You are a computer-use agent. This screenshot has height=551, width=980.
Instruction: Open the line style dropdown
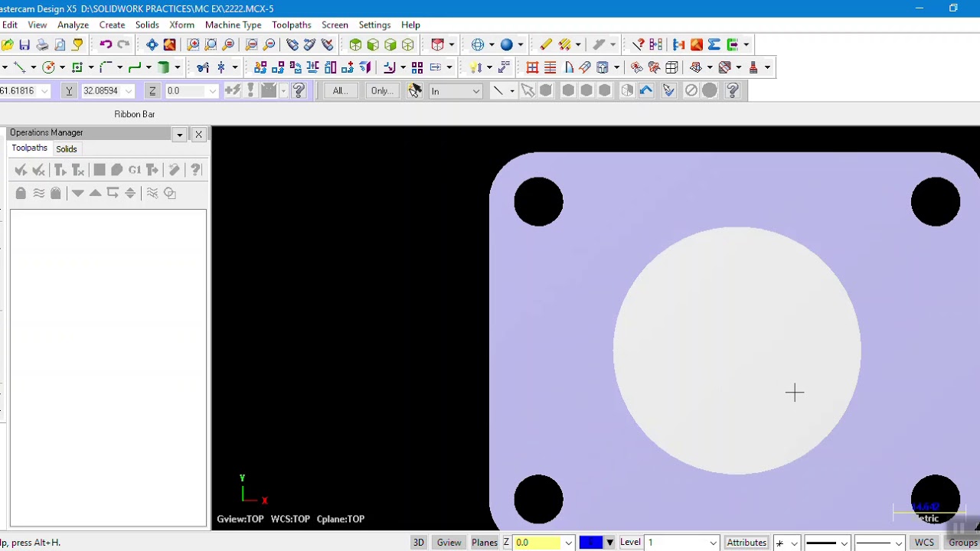(x=844, y=543)
